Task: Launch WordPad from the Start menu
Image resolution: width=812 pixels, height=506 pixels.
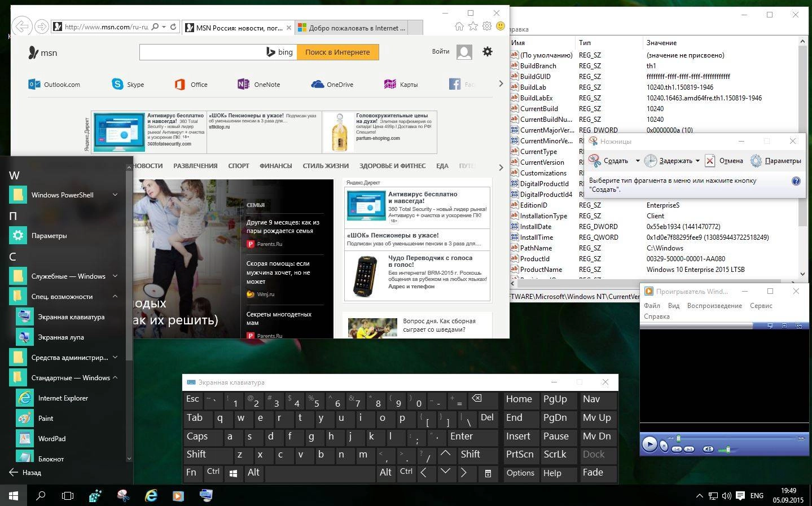Action: click(67, 438)
